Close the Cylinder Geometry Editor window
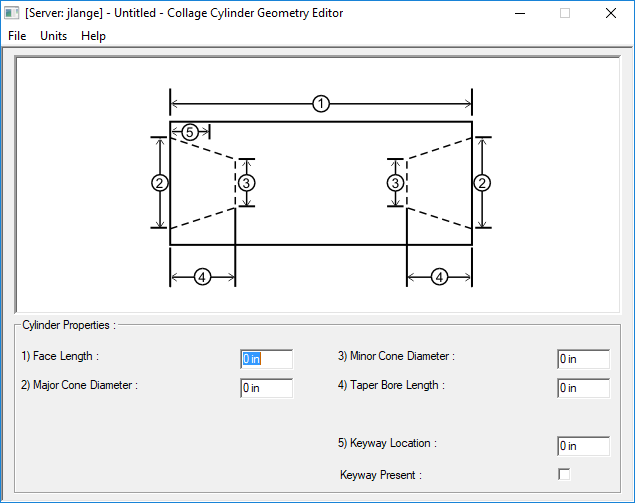 pyautogui.click(x=610, y=13)
